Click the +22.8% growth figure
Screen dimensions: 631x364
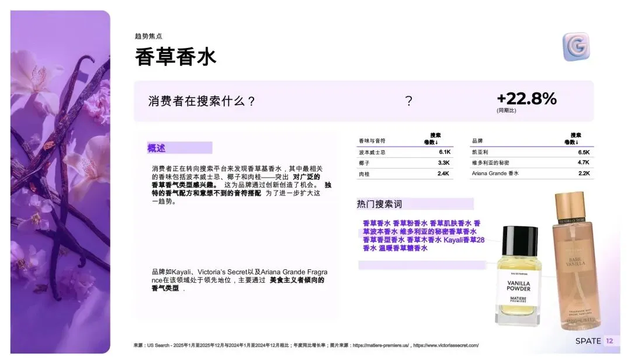pos(527,99)
